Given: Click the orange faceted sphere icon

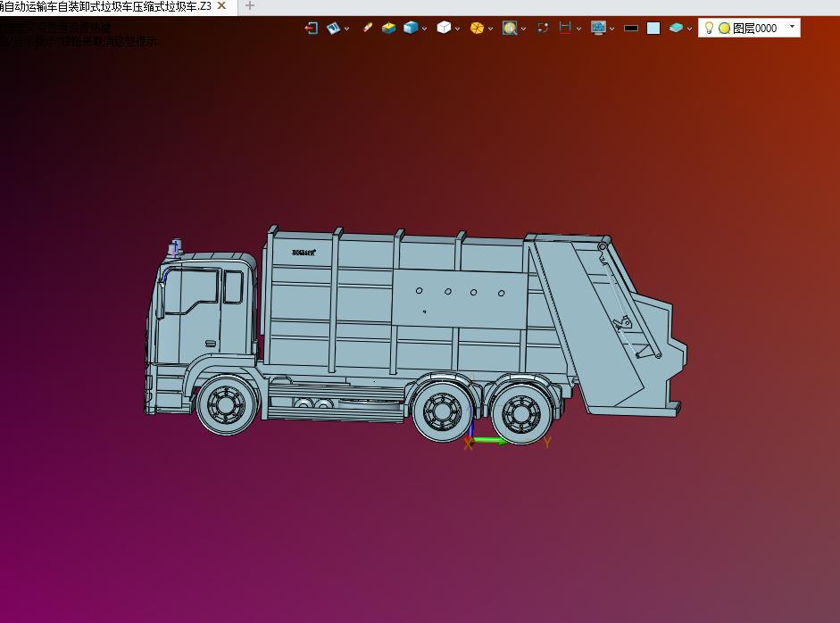Looking at the screenshot, I should coord(477,28).
